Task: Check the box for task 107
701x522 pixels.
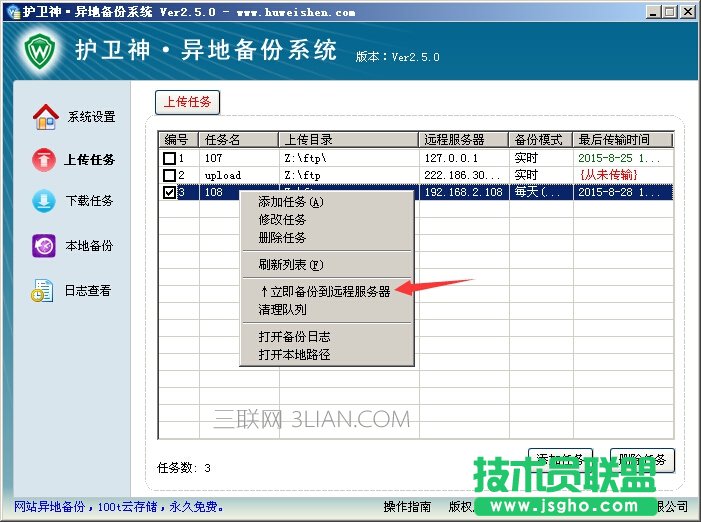Action: point(169,158)
